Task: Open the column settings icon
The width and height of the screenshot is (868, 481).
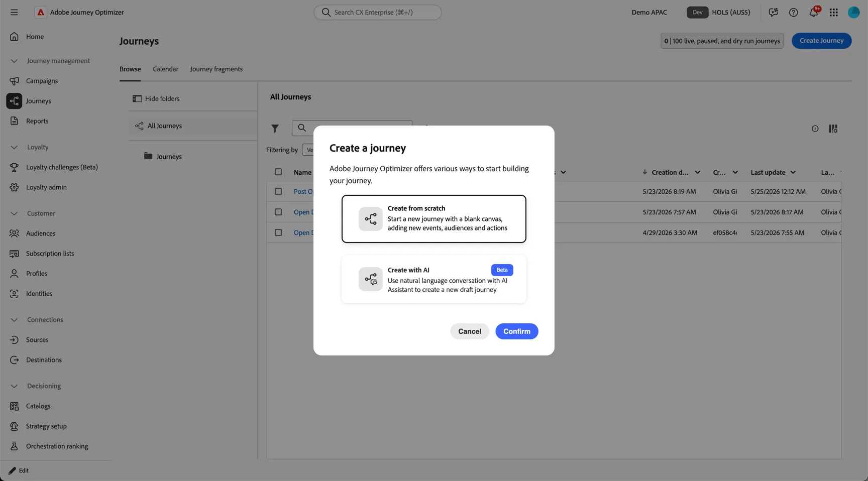Action: pyautogui.click(x=833, y=129)
